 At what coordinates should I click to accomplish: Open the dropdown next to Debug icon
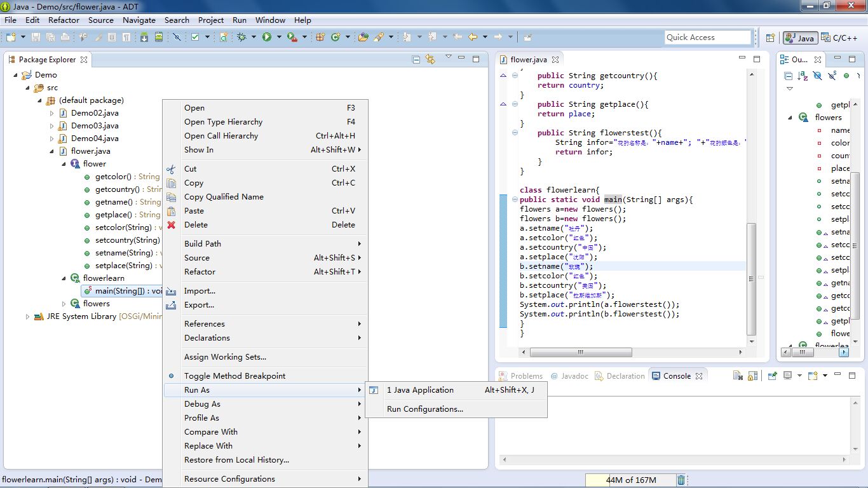pos(253,37)
